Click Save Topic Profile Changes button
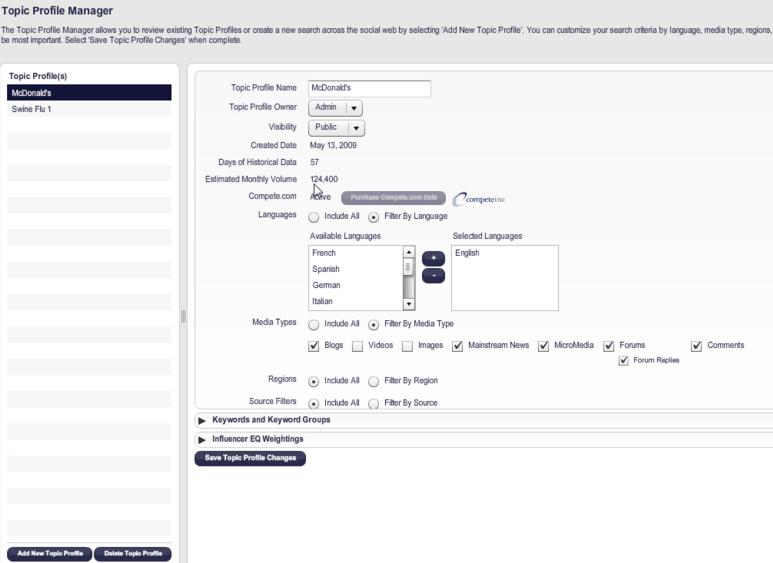The height and width of the screenshot is (563, 773). [250, 458]
